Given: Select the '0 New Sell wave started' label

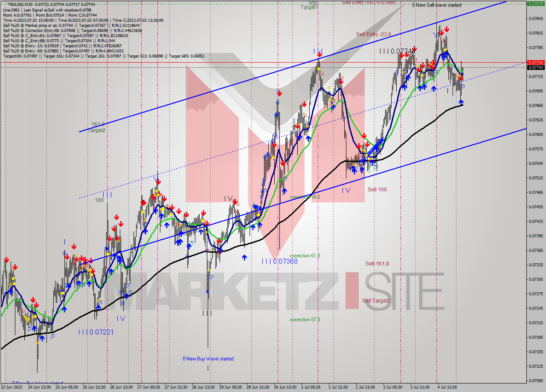Looking at the screenshot, I should (x=436, y=5).
